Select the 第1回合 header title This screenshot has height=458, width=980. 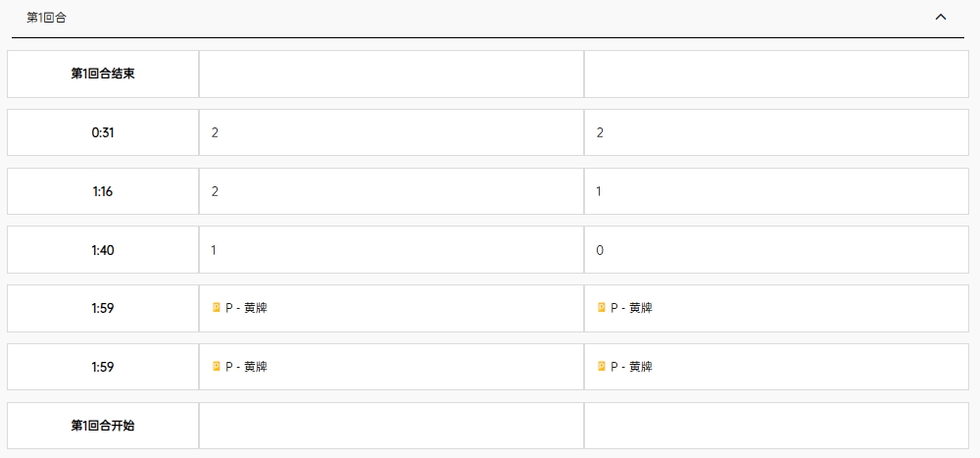(46, 19)
